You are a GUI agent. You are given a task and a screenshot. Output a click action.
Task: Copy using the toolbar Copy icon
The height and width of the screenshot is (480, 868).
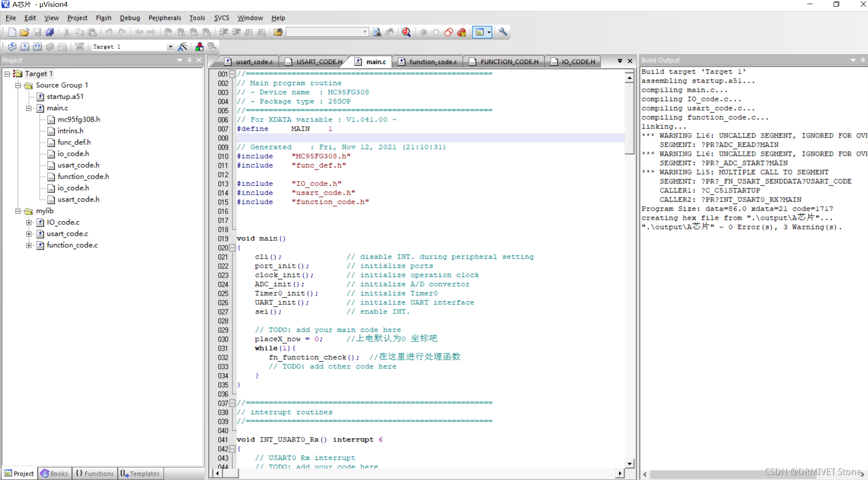[x=80, y=32]
